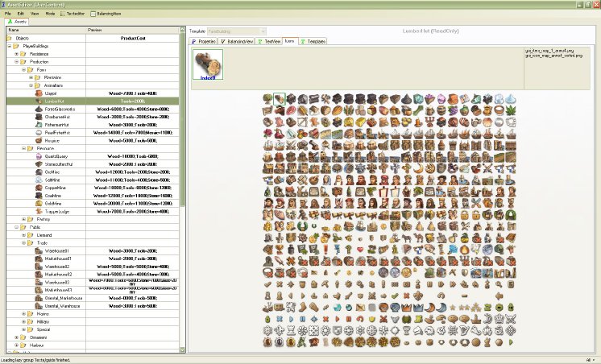Open the File menu

pos(8,14)
